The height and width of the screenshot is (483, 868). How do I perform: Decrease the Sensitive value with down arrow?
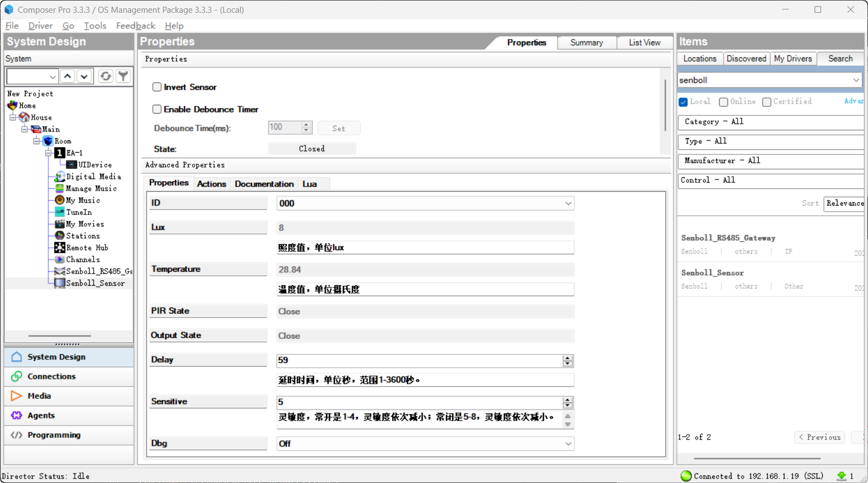click(568, 405)
